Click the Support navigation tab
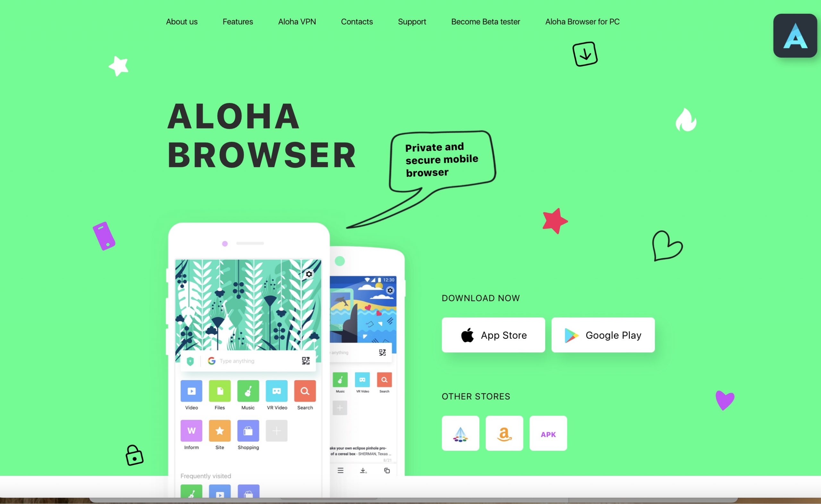 pos(412,21)
